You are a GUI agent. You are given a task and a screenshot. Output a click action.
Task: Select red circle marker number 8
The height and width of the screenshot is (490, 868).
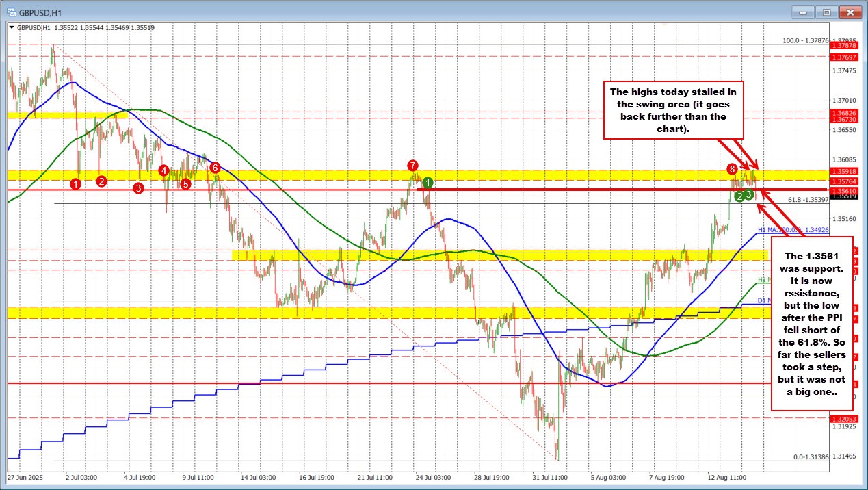tap(732, 168)
